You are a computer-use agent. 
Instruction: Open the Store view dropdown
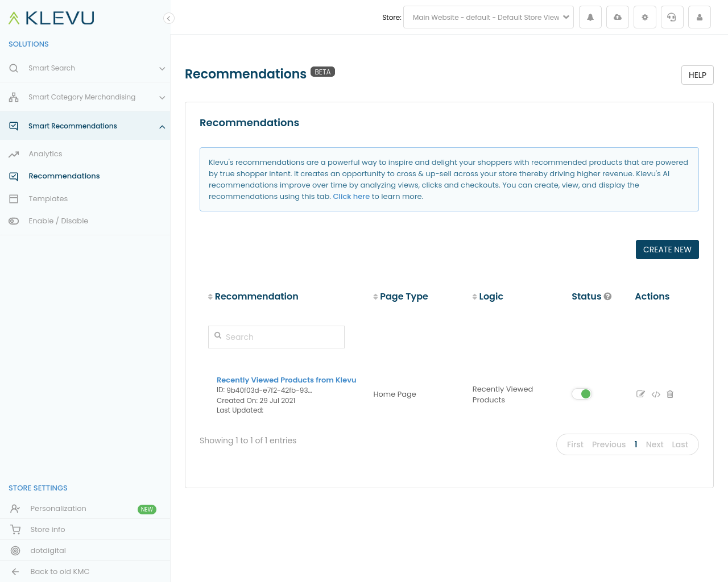488,18
